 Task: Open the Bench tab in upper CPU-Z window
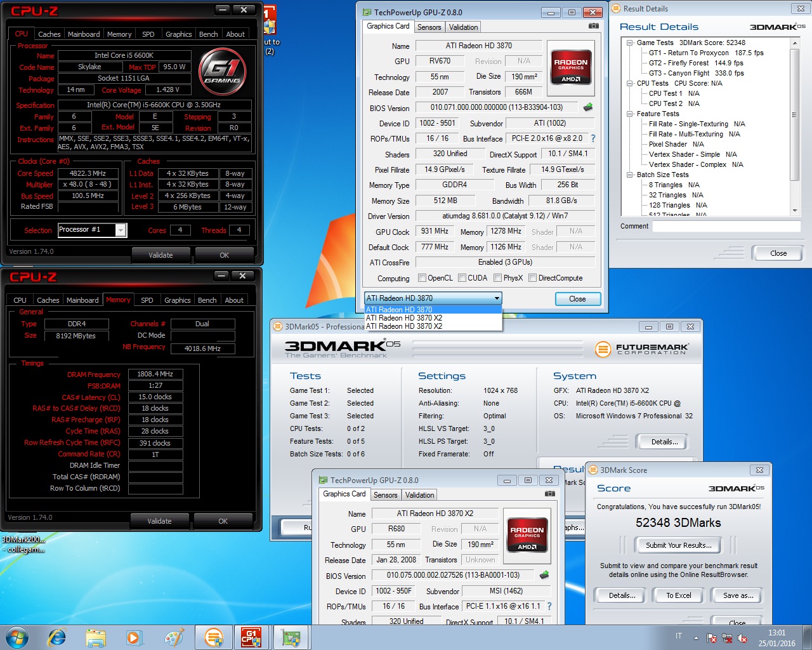[208, 34]
